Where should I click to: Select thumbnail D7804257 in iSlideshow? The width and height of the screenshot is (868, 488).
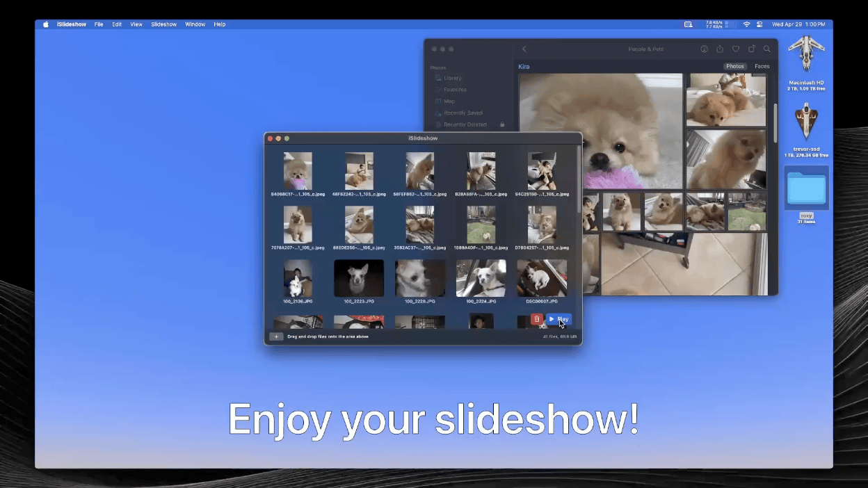542,225
